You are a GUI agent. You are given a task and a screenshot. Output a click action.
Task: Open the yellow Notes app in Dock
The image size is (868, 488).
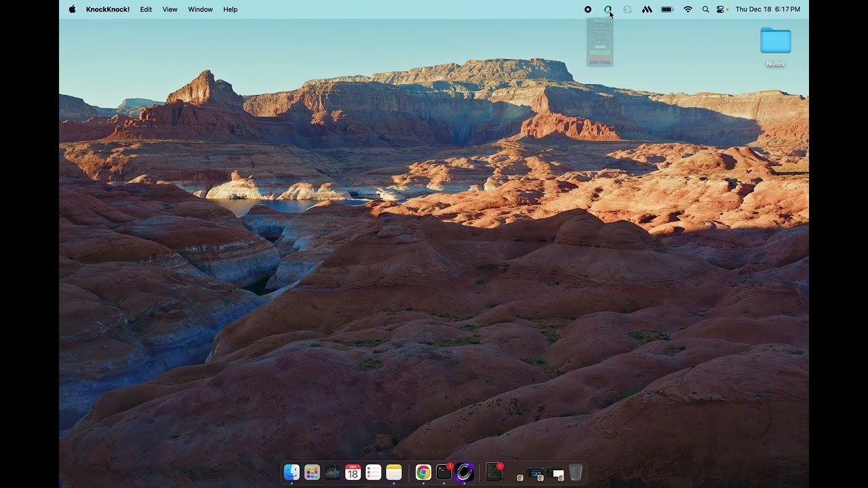394,472
